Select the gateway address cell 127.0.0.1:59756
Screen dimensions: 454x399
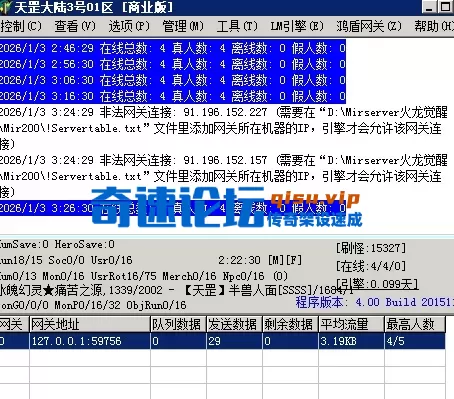coord(90,341)
